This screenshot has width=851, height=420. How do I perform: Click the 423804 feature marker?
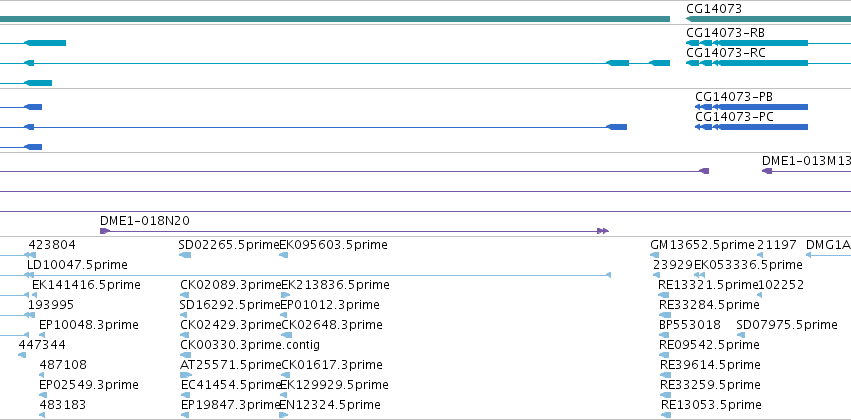tap(30, 255)
